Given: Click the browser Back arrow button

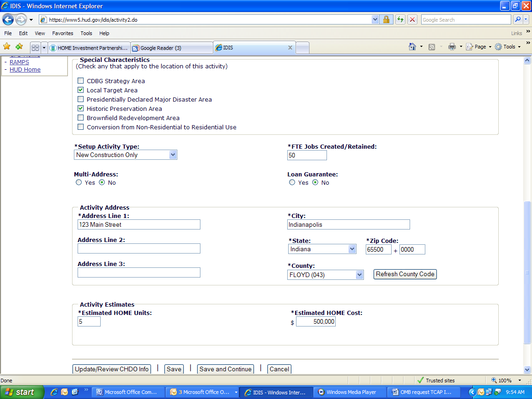Looking at the screenshot, I should pyautogui.click(x=8, y=20).
